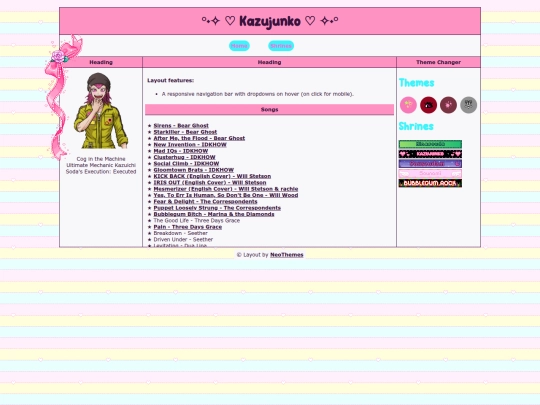Open Puppet Loosely Strung song link
540x405 pixels.
click(x=217, y=208)
